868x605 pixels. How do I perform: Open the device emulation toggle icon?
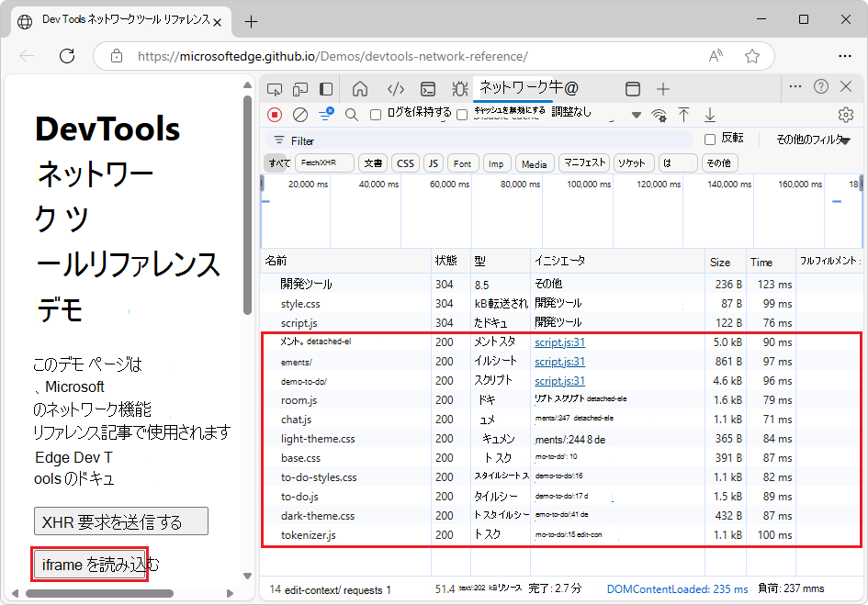pos(301,88)
